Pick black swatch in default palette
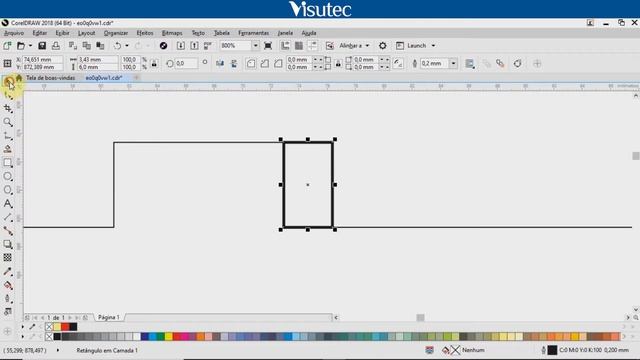 point(57,337)
